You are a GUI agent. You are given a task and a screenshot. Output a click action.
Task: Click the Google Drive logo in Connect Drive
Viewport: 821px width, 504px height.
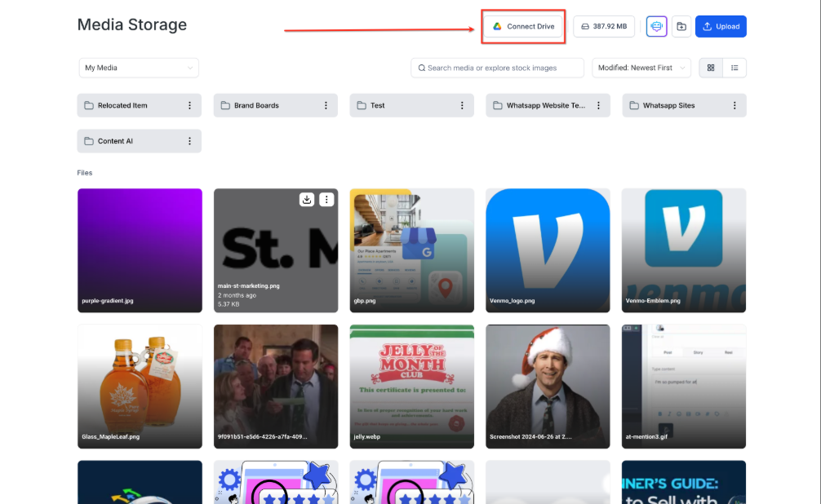497,26
